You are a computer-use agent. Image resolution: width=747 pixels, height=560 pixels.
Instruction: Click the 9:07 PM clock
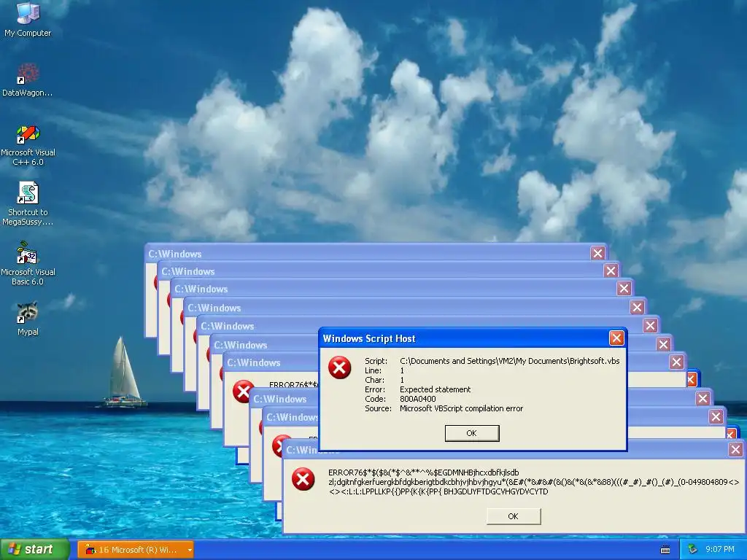(x=719, y=550)
